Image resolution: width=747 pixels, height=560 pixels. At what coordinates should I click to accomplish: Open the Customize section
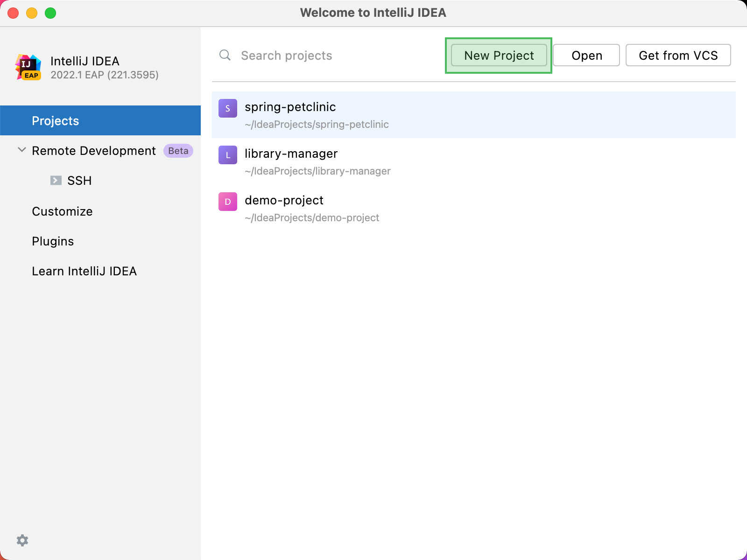tap(62, 211)
